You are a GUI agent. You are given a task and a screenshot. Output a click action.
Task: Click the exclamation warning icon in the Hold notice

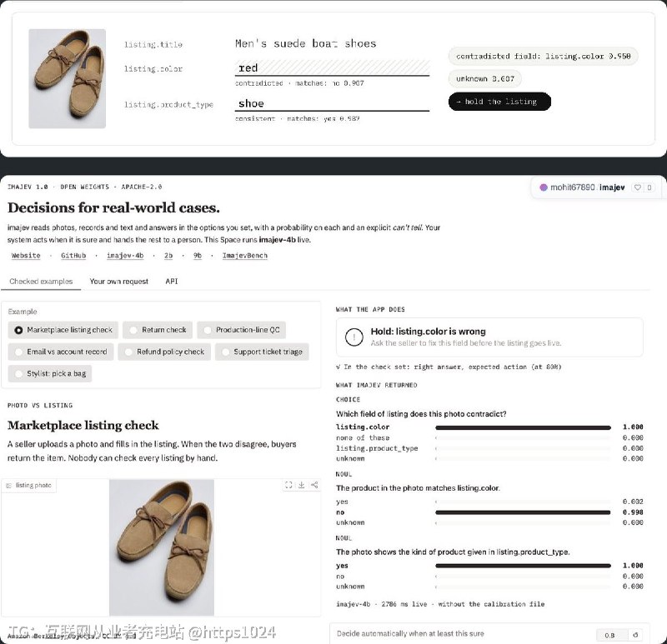[354, 337]
